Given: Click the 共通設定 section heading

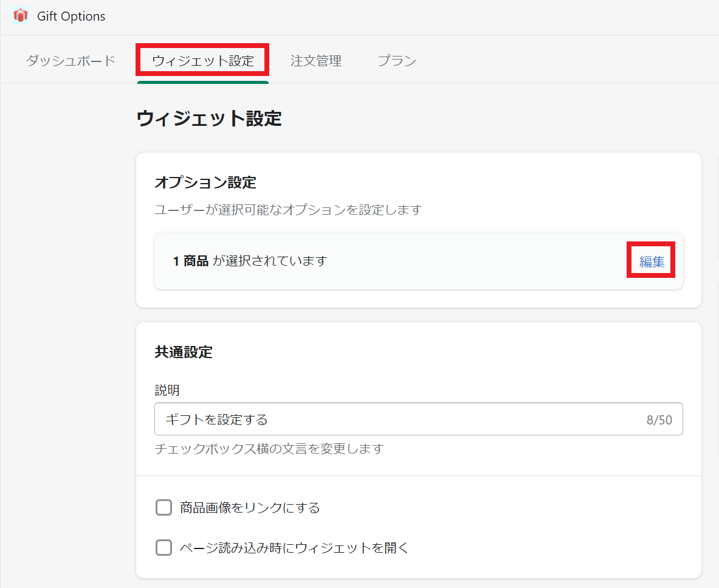Looking at the screenshot, I should tap(184, 352).
